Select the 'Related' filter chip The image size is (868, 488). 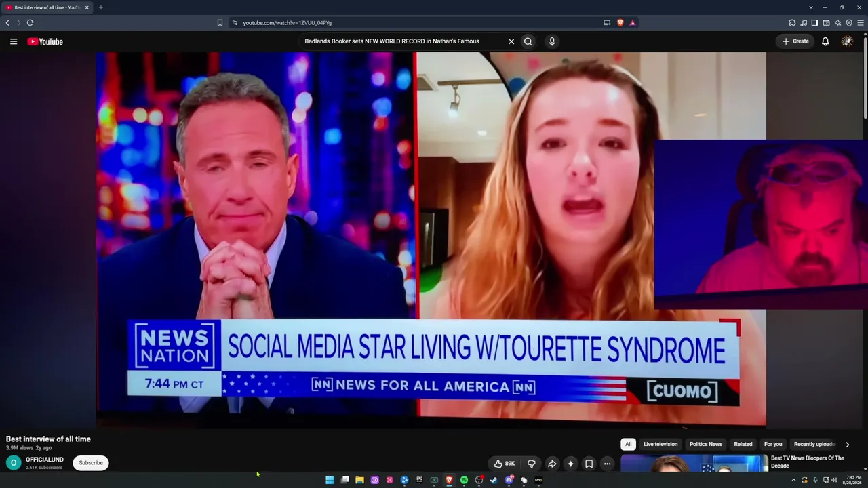coord(743,444)
